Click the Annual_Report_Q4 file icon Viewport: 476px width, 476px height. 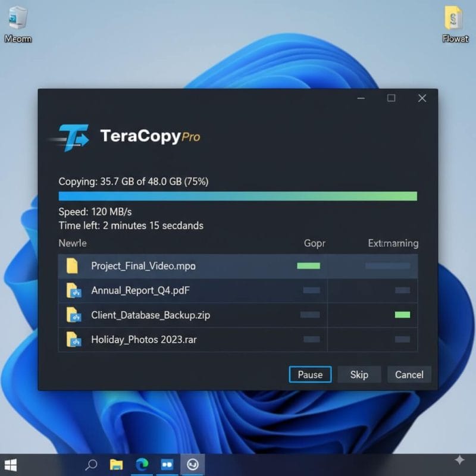pos(73,291)
